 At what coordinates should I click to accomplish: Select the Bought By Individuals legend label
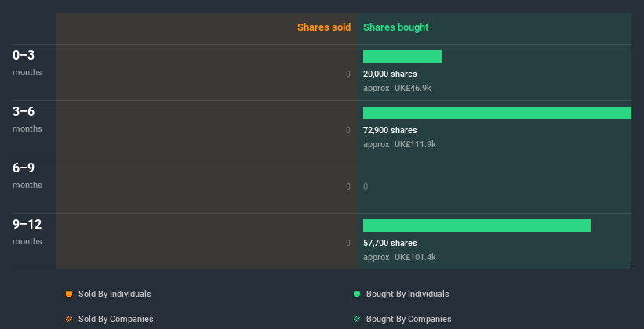[407, 294]
